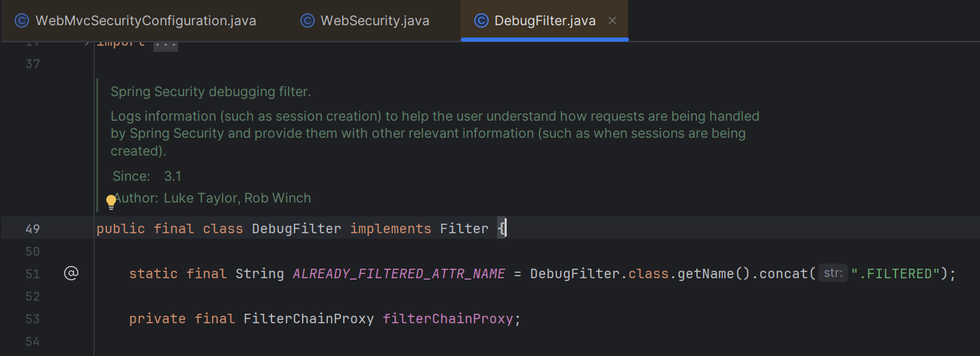
Task: Select the DebugFilter.java tab
Action: coord(544,20)
